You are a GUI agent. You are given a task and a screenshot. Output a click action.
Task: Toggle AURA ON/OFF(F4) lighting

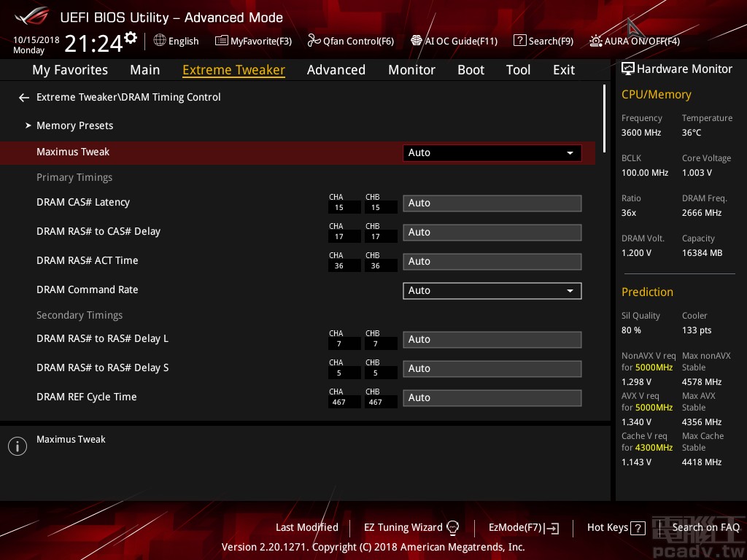point(596,41)
